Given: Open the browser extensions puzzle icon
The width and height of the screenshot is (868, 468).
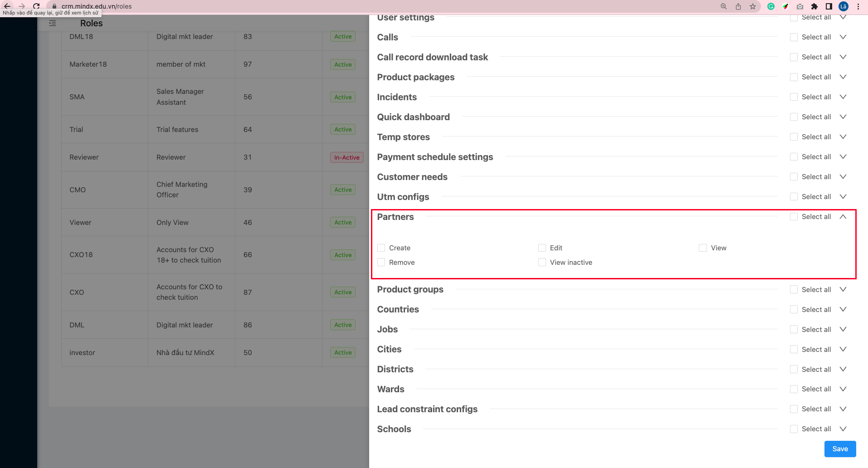Looking at the screenshot, I should (814, 6).
